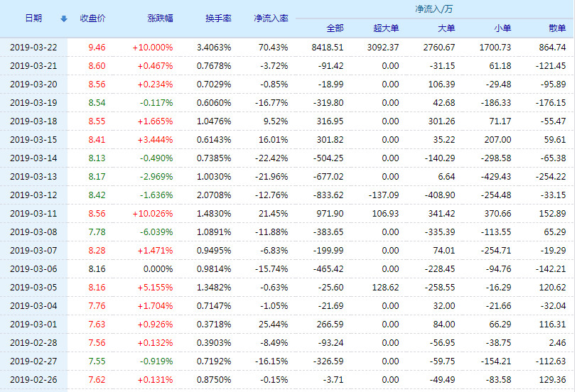This screenshot has height=392, width=577.
Task: Click super-large order value 3092.37
Action: [x=383, y=48]
